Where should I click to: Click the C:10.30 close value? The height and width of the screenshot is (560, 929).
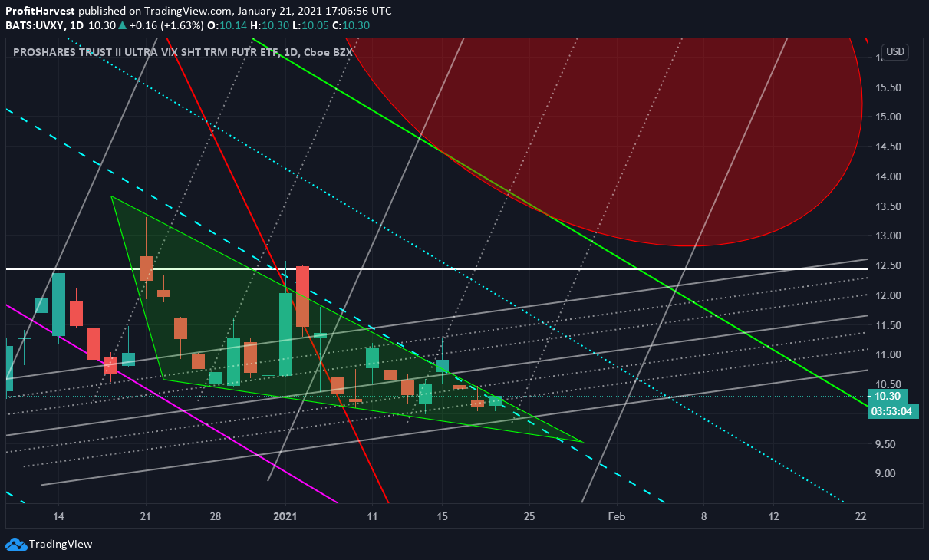pos(351,25)
